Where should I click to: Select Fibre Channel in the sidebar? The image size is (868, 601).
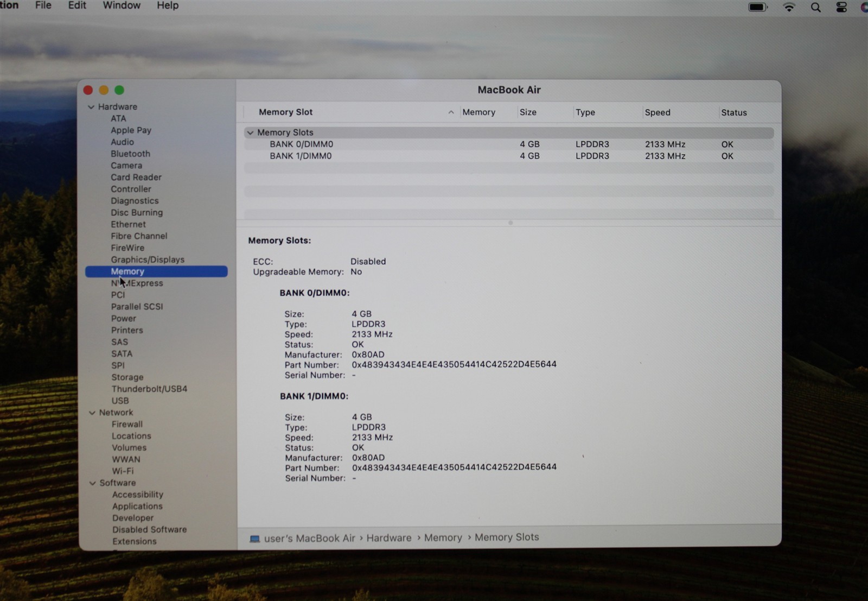point(139,236)
